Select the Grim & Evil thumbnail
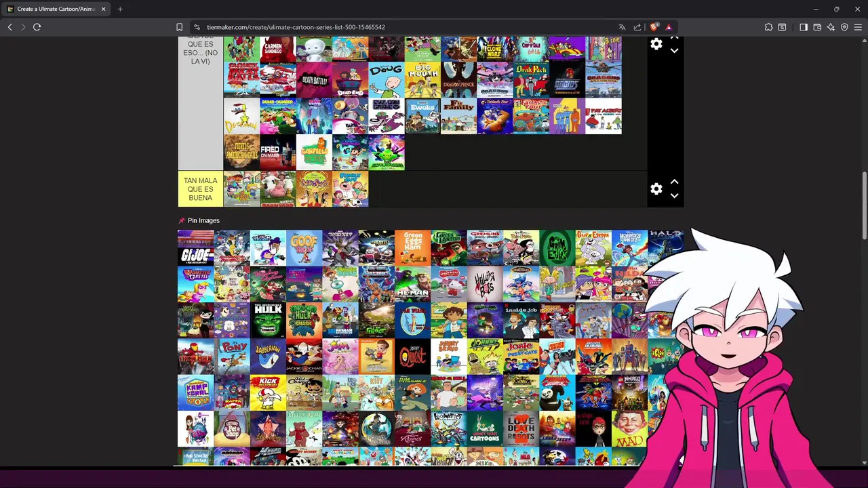The height and width of the screenshot is (488, 868). (x=557, y=247)
